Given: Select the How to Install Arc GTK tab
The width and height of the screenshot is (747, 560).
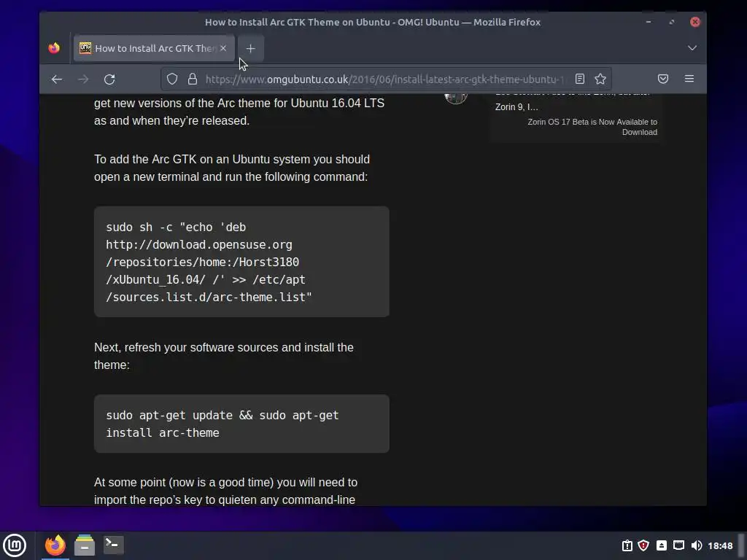Looking at the screenshot, I should point(153,48).
